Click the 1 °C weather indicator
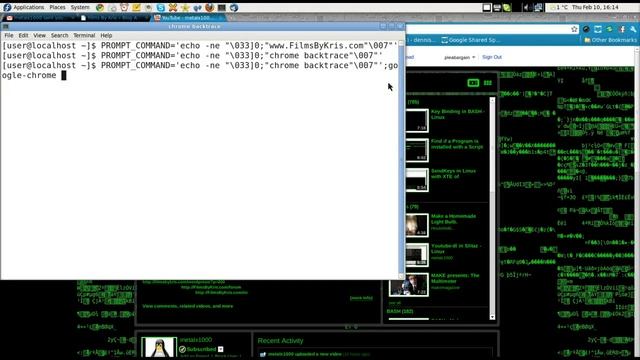This screenshot has height=360, width=640. click(x=559, y=7)
